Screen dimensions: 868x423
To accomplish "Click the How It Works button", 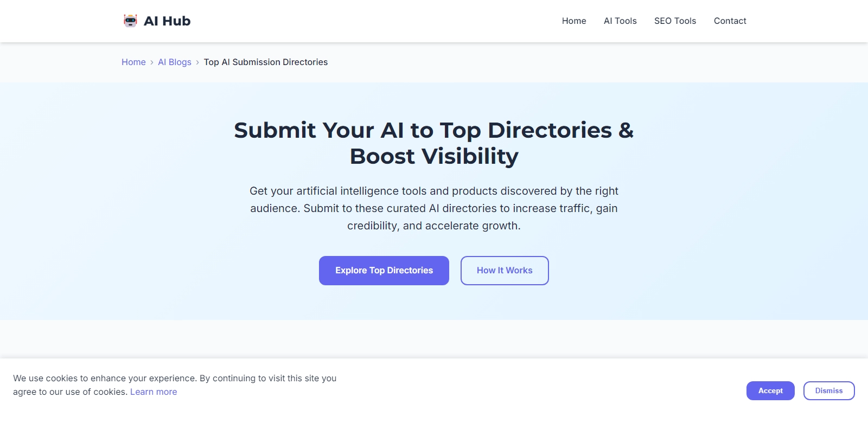I will tap(505, 270).
